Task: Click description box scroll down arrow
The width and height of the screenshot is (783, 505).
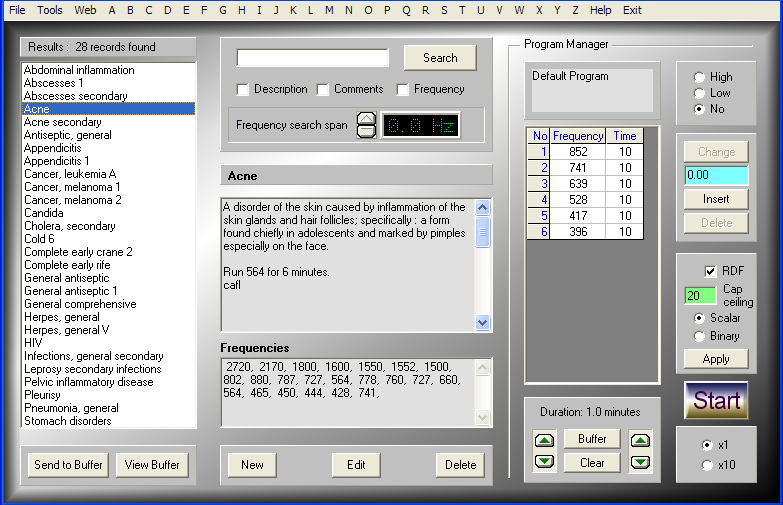Action: (482, 322)
